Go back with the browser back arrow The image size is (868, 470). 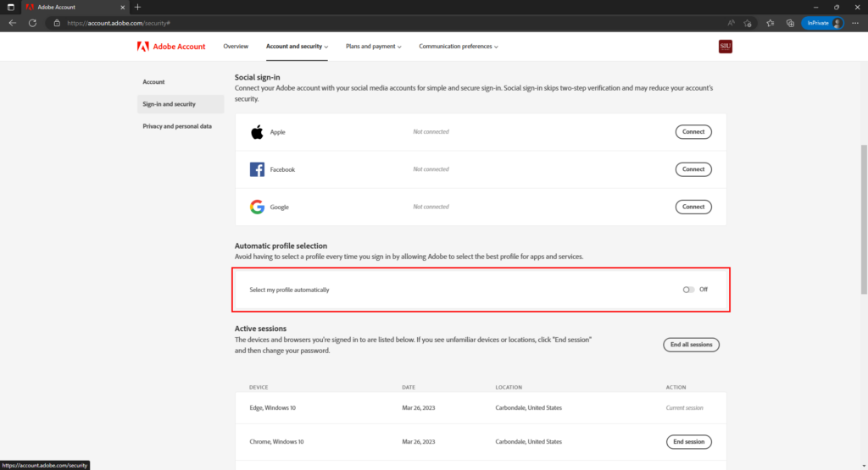coord(12,23)
